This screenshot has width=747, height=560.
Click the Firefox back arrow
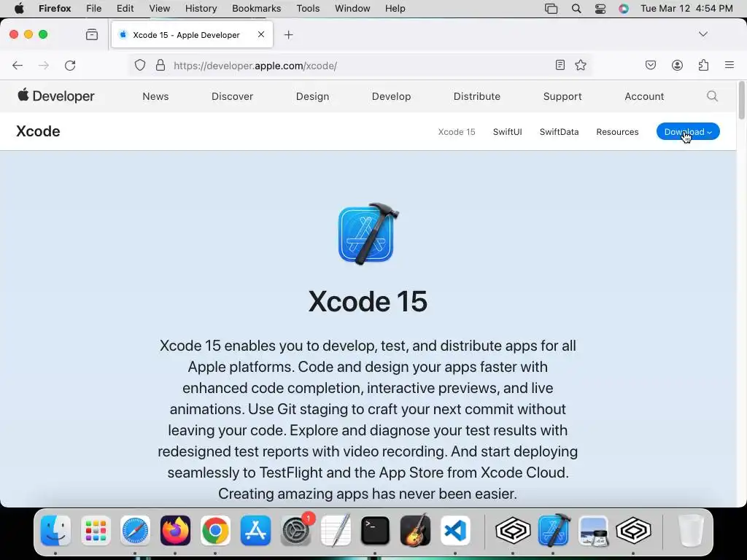tap(18, 65)
